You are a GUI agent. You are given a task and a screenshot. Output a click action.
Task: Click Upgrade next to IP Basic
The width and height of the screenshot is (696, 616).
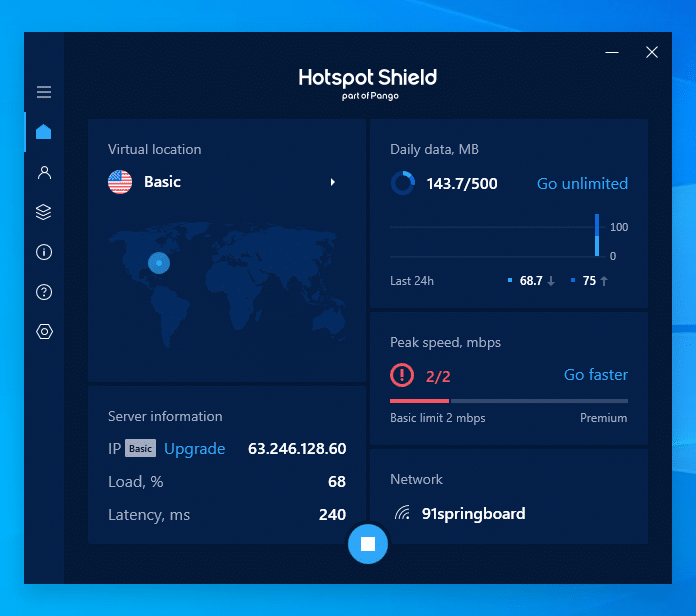(194, 449)
